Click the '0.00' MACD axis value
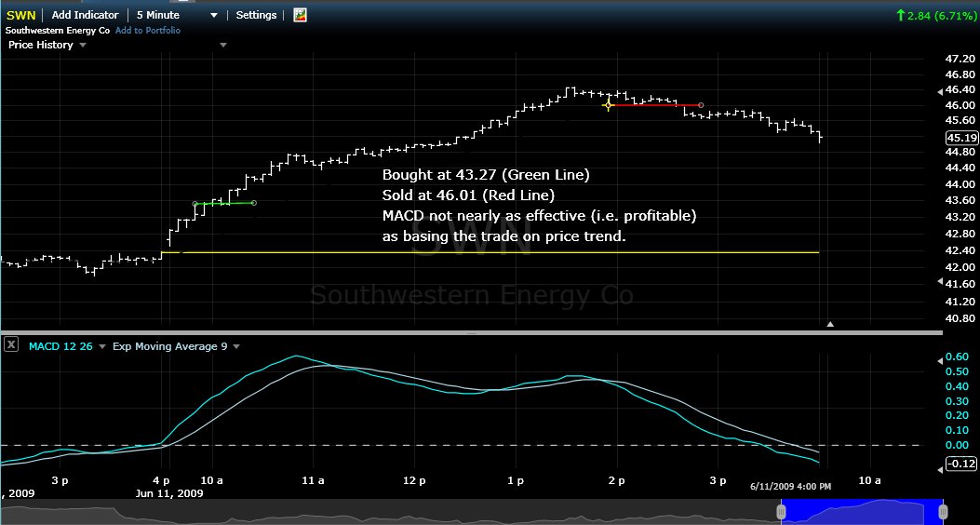Screen dimensions: 980x525 click(958, 445)
